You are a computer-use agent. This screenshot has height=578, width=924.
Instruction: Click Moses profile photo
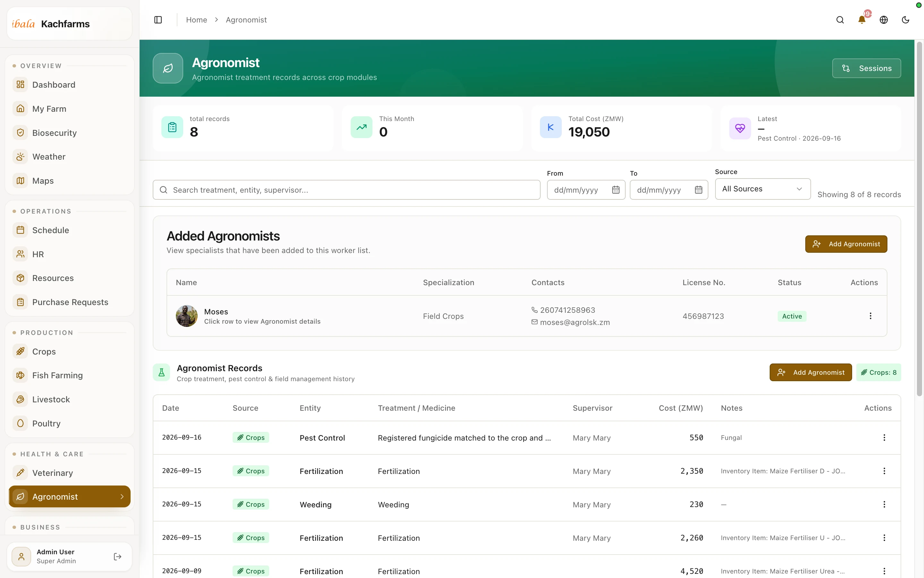[187, 316]
